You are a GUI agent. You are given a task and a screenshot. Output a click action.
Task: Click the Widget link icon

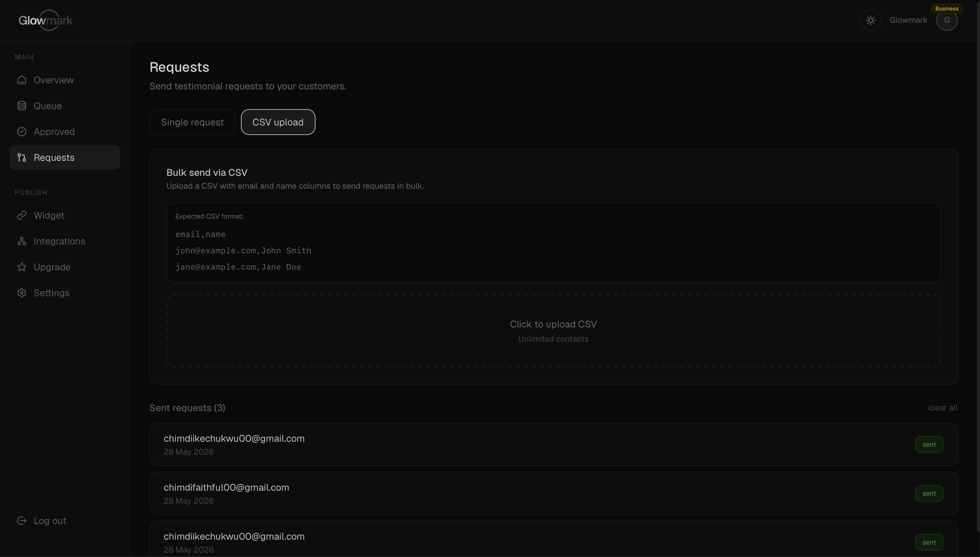click(22, 215)
